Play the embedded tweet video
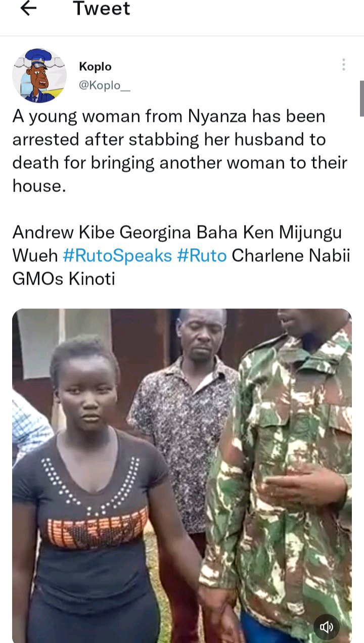The image size is (364, 643). click(182, 476)
